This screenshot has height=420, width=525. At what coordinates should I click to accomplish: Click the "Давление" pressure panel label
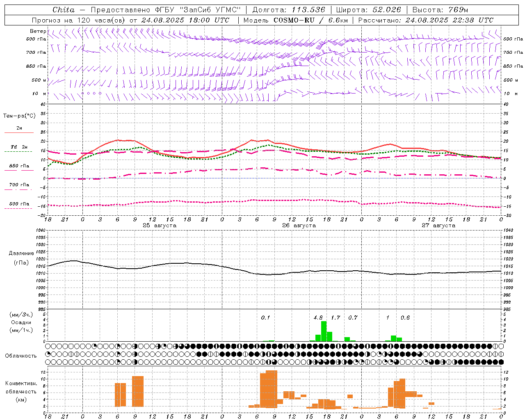(21, 253)
